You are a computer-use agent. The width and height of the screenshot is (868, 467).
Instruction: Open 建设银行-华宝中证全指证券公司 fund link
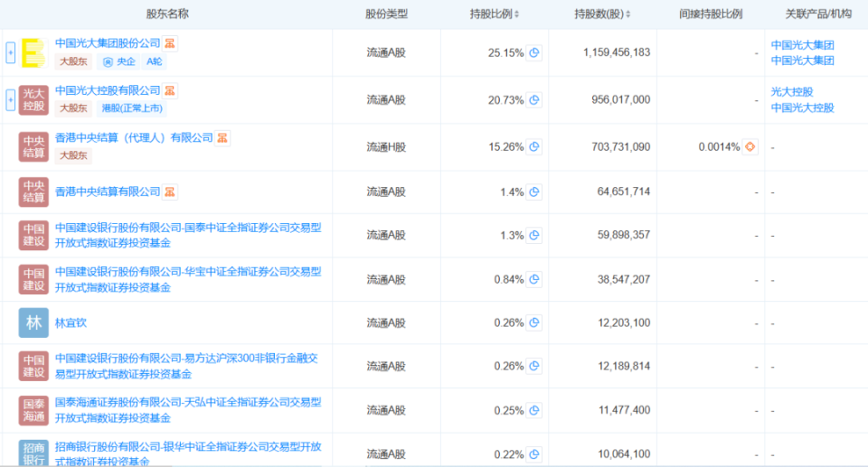(x=188, y=279)
